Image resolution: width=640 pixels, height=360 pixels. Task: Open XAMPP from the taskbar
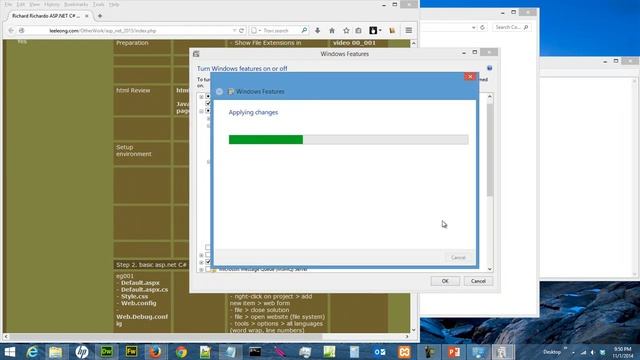(404, 352)
